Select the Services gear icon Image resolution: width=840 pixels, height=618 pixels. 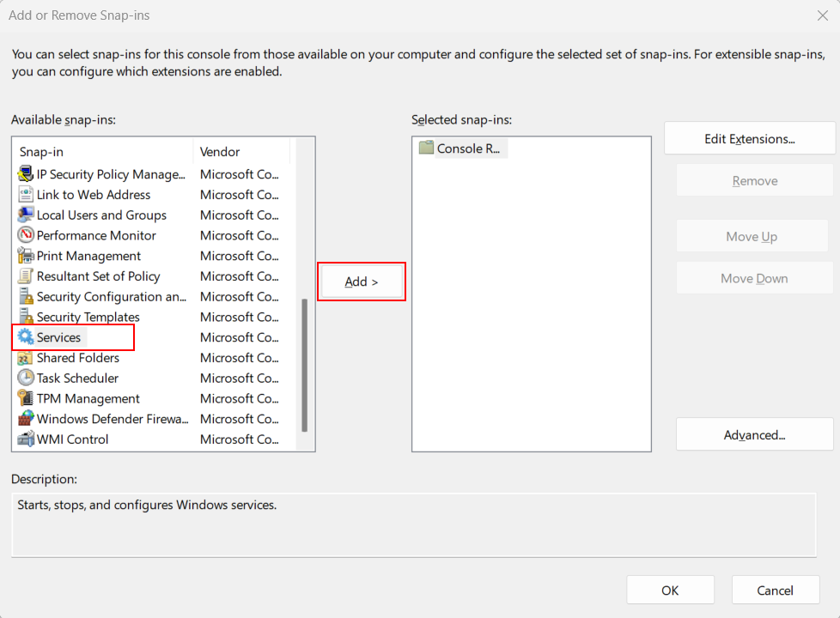click(x=26, y=336)
